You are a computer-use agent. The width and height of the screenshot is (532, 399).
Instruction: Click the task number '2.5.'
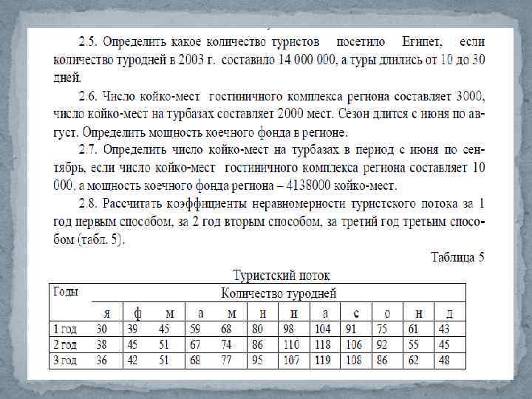click(88, 41)
